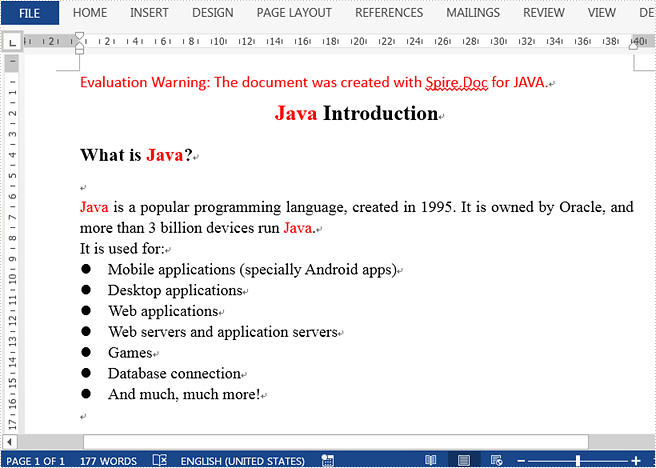Click the zoom in plus button
656x468 pixels.
(636, 460)
